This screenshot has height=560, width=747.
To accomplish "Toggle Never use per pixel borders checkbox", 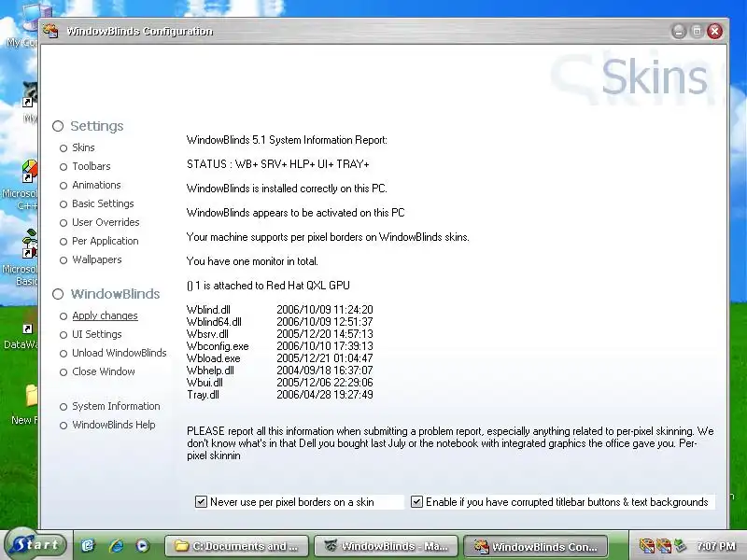I will tap(201, 501).
